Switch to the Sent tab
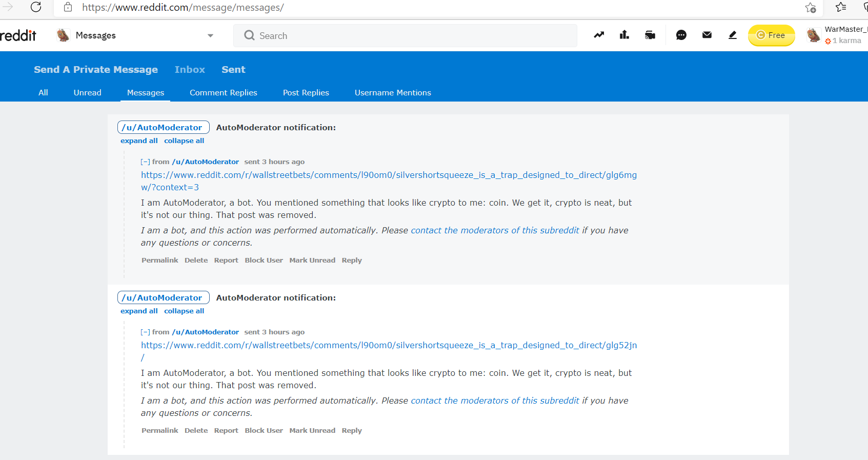Image resolution: width=868 pixels, height=460 pixels. [x=233, y=70]
